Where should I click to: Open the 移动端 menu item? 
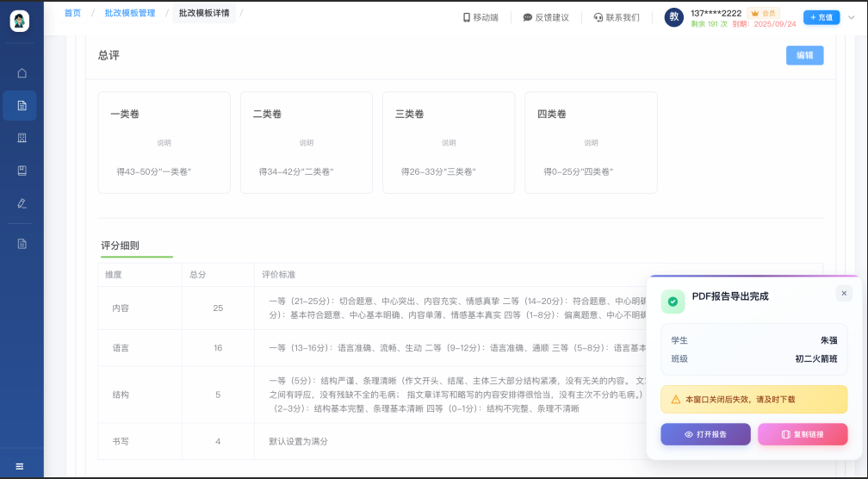[480, 17]
